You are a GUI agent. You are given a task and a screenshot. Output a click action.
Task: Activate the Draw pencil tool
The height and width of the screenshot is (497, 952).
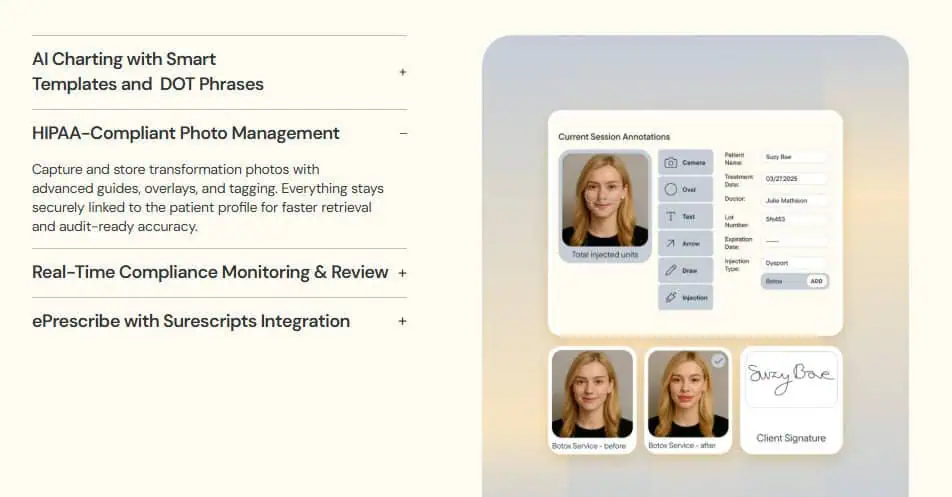tap(686, 270)
